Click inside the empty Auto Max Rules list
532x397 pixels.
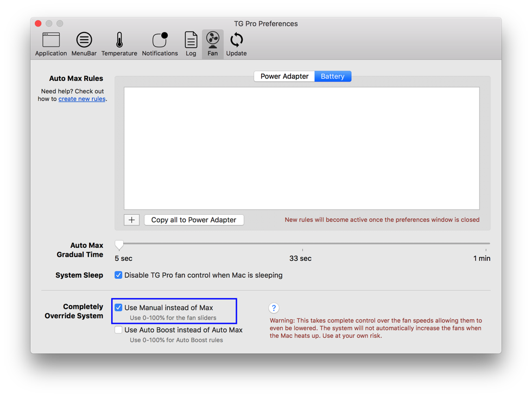point(302,148)
